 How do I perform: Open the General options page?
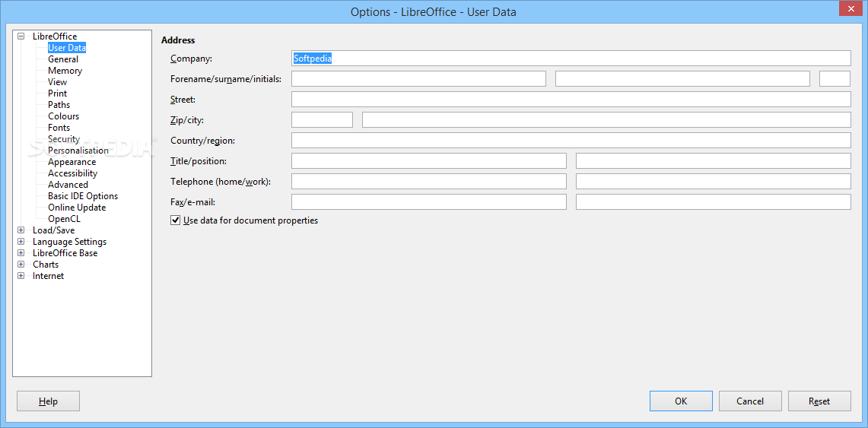pyautogui.click(x=63, y=59)
